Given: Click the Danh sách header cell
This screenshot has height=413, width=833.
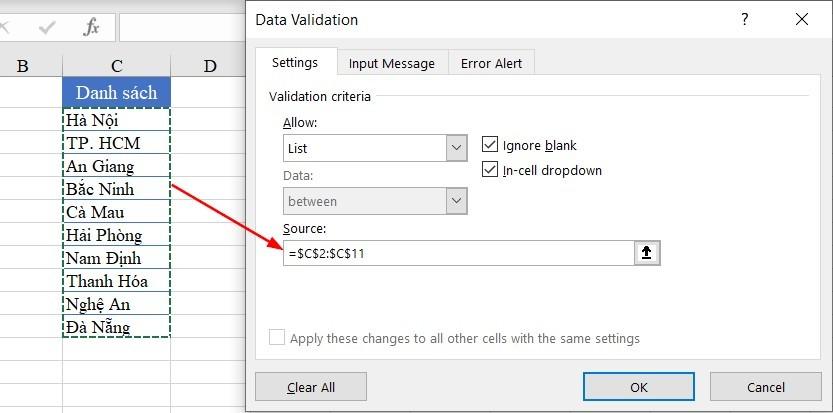Looking at the screenshot, I should 117,93.
